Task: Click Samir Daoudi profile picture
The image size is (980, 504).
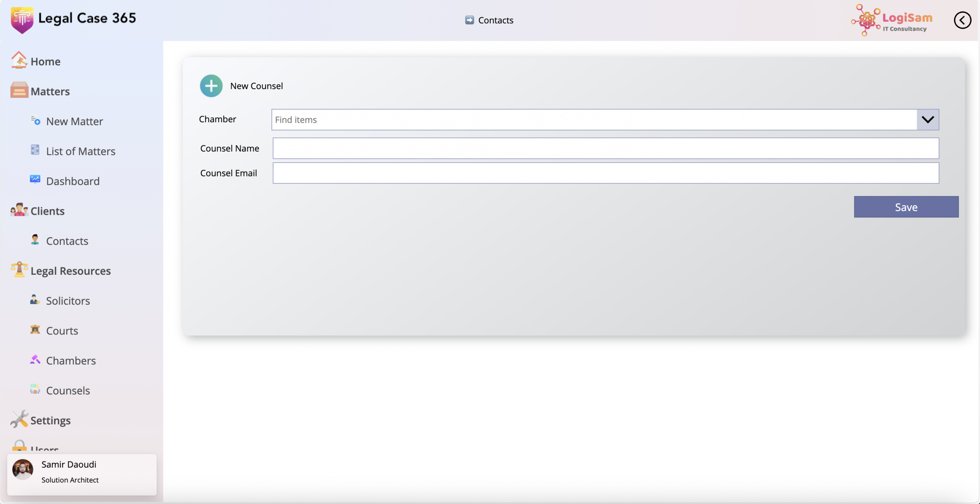Action: pos(23,469)
